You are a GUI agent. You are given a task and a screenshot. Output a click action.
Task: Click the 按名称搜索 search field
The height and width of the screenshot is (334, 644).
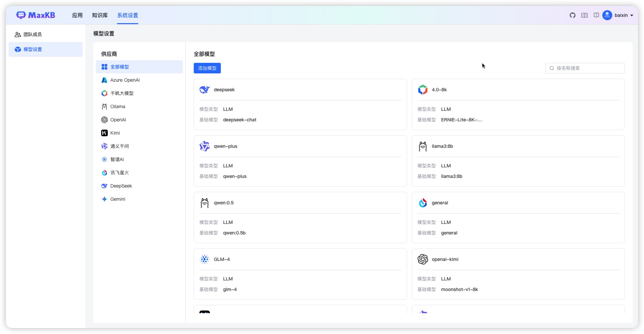585,68
